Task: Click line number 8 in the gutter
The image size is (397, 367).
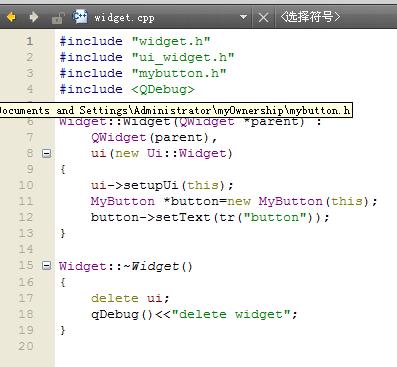Action: 30,153
